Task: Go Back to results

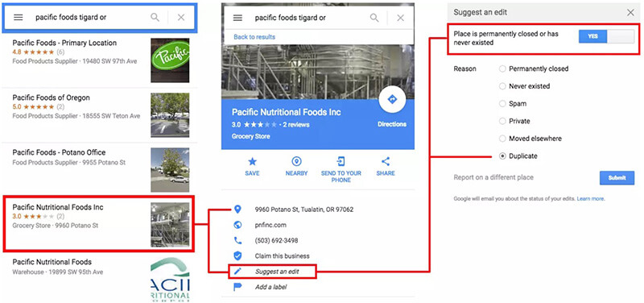Action: click(x=254, y=37)
